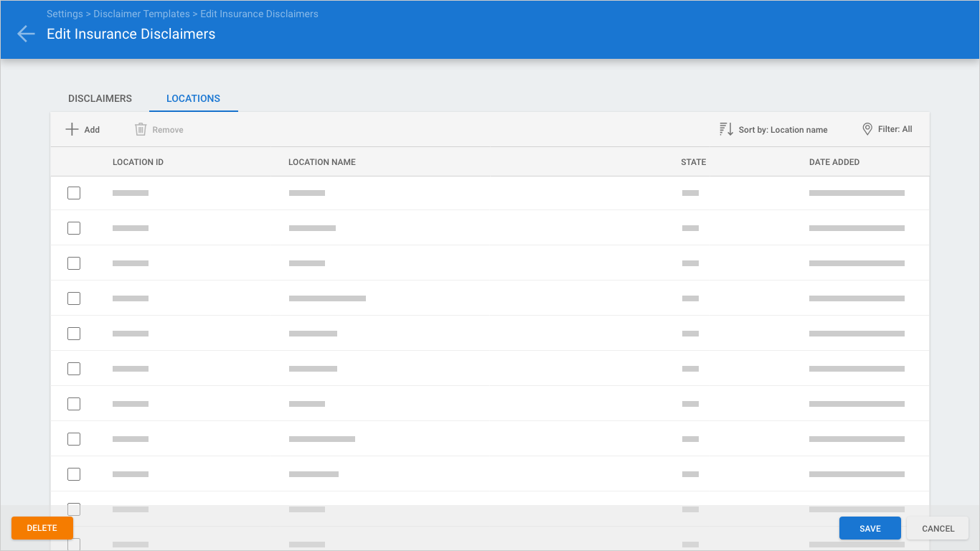Click the Cancel button
Viewport: 980px width, 551px height.
938,529
